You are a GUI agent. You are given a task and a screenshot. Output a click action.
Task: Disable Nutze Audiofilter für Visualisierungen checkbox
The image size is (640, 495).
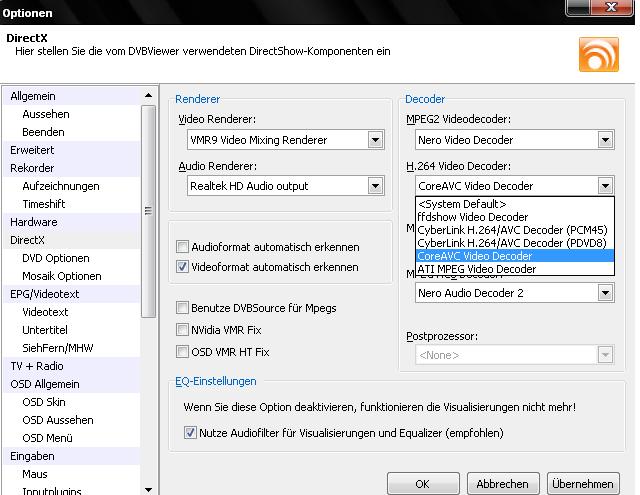point(191,433)
